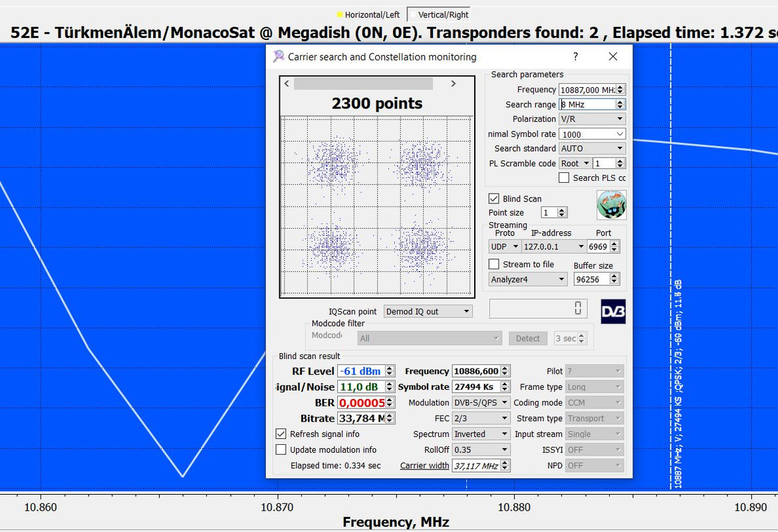Image resolution: width=778 pixels, height=532 pixels.
Task: Enable Stream to file checkbox
Action: [x=493, y=264]
